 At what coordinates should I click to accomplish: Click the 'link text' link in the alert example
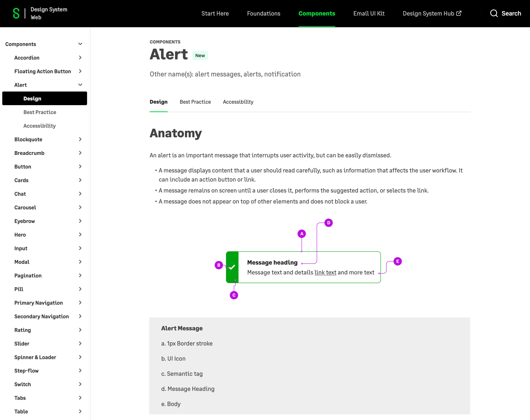click(x=325, y=272)
